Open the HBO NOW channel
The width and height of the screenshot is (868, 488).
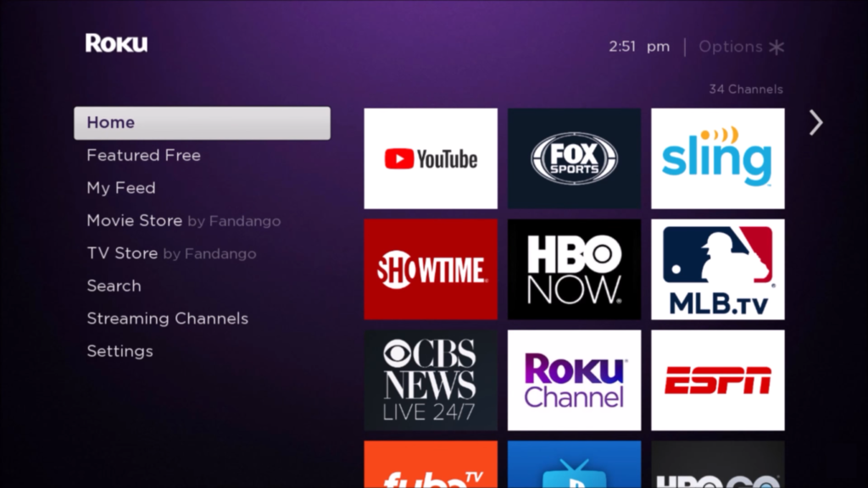coord(574,269)
